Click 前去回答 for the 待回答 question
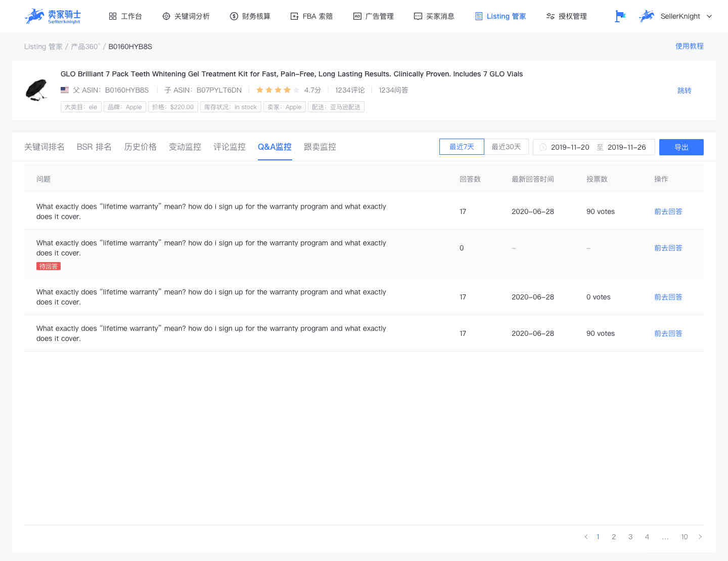The width and height of the screenshot is (728, 561). [668, 248]
